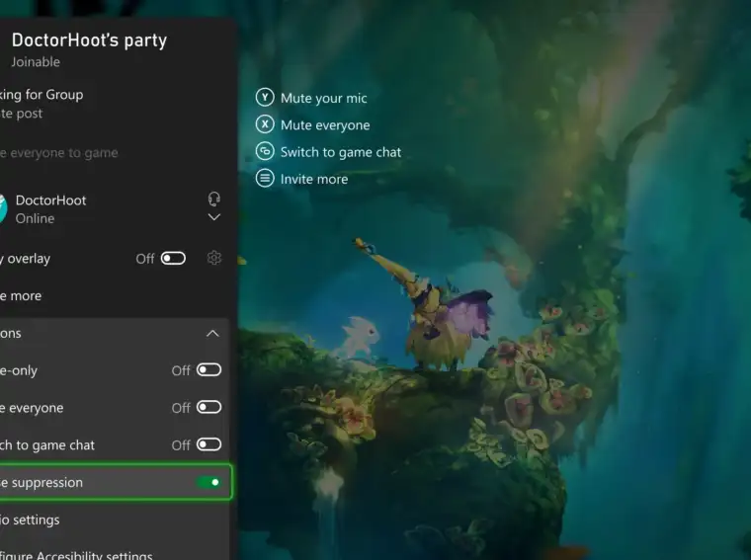Click the 'Joinable' party status text

(x=36, y=62)
